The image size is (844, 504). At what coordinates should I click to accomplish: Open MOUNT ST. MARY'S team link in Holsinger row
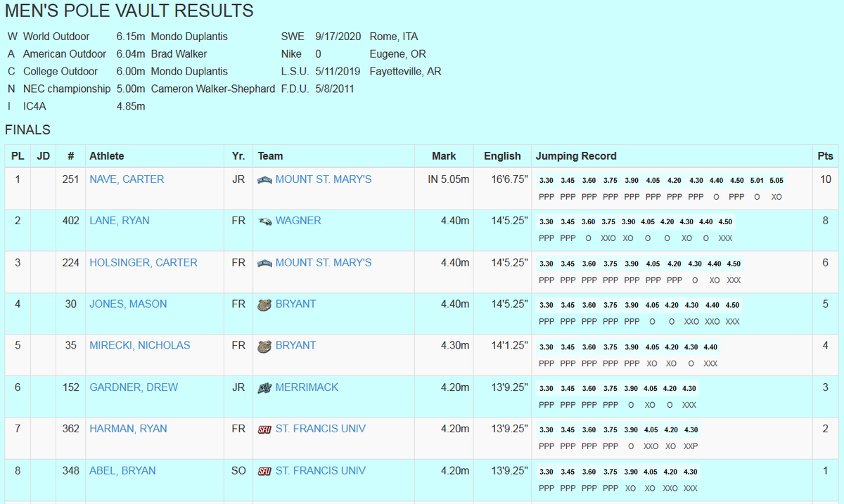[324, 263]
